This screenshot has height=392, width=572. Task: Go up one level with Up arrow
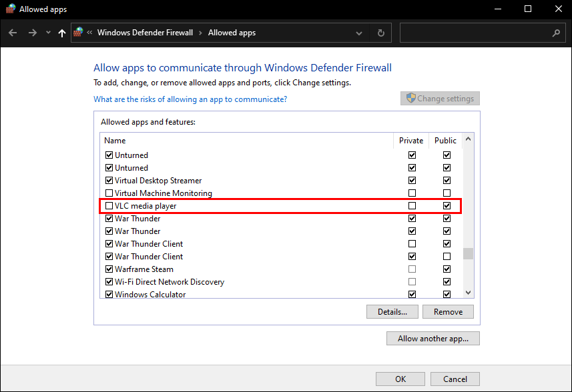[x=62, y=33]
